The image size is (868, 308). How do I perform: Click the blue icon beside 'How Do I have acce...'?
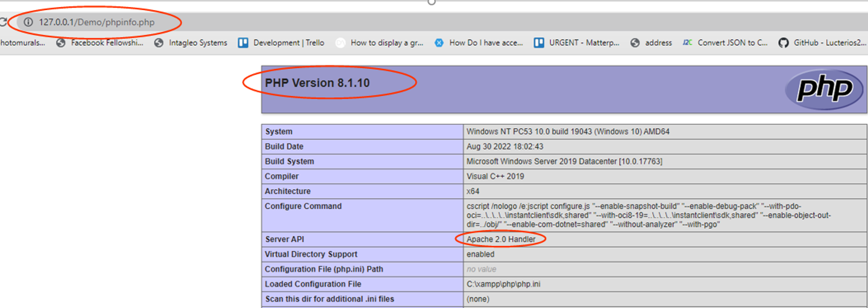439,42
